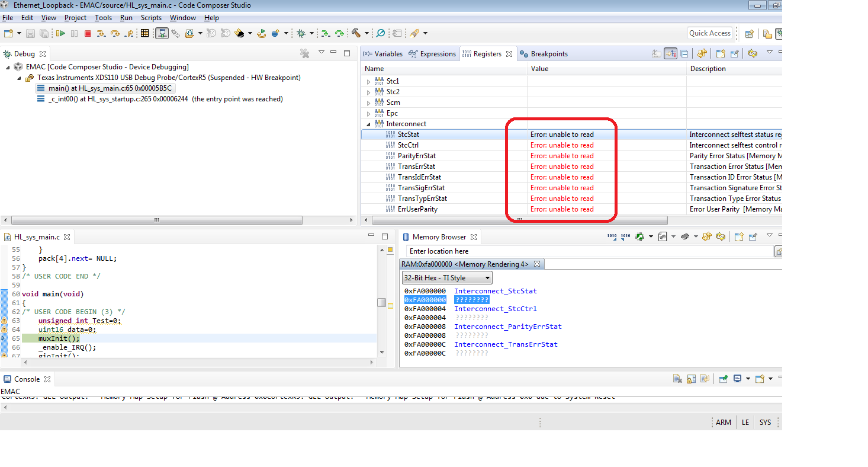Image resolution: width=868 pixels, height=467 pixels.
Task: Click the New file toolbar icon
Action: [x=8, y=33]
